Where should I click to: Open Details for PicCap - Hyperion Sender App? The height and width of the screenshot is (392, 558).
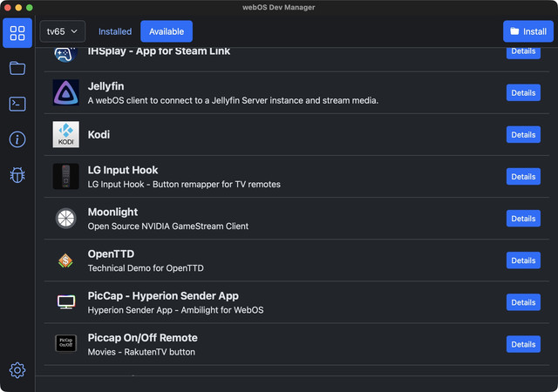pos(523,302)
